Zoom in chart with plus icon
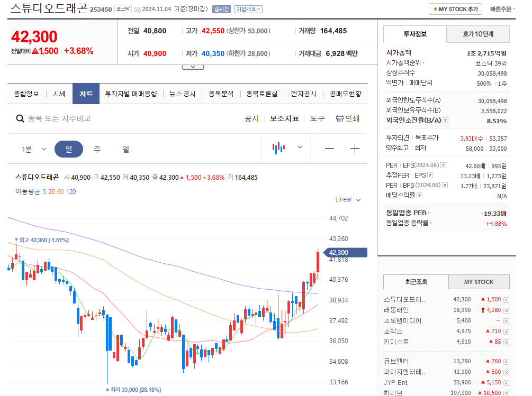Image resolution: width=532 pixels, height=396 pixels. (355, 149)
